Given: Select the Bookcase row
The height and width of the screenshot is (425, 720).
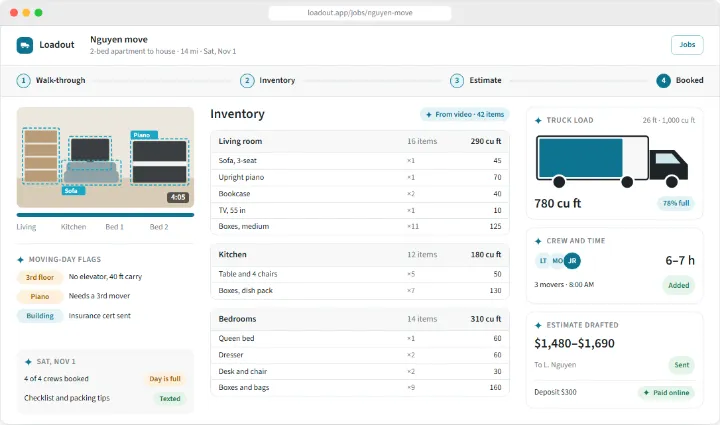Looking at the screenshot, I should [360, 194].
